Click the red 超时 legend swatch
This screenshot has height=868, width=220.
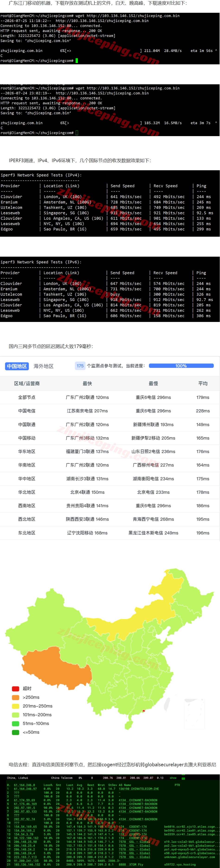[16, 688]
